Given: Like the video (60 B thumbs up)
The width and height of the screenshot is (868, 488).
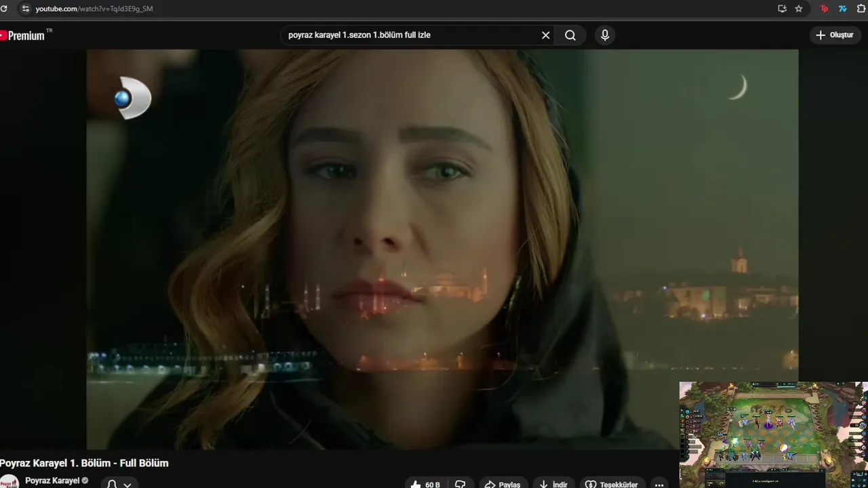Looking at the screenshot, I should tap(426, 484).
